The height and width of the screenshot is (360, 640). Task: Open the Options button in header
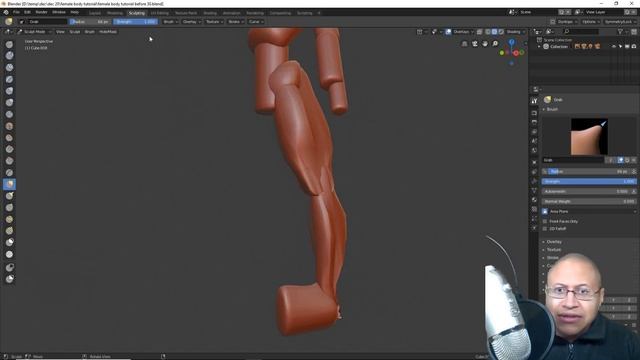pyautogui.click(x=591, y=22)
